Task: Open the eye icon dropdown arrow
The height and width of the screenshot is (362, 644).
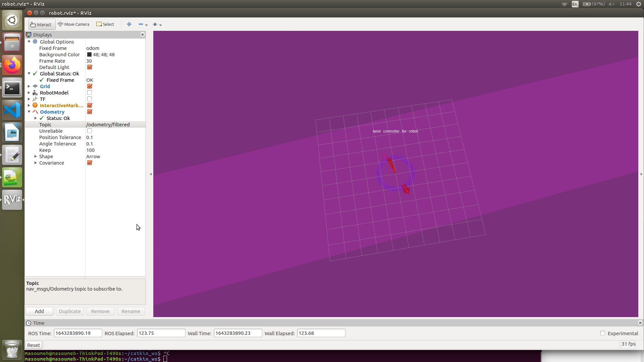Action: [161, 25]
